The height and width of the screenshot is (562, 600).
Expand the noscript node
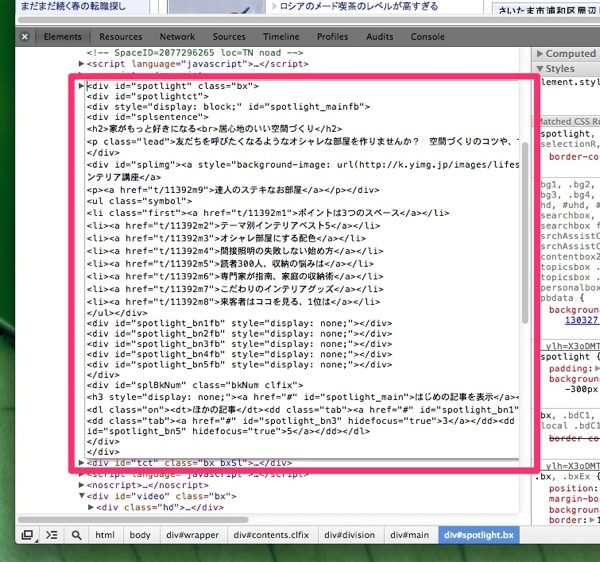(x=81, y=485)
